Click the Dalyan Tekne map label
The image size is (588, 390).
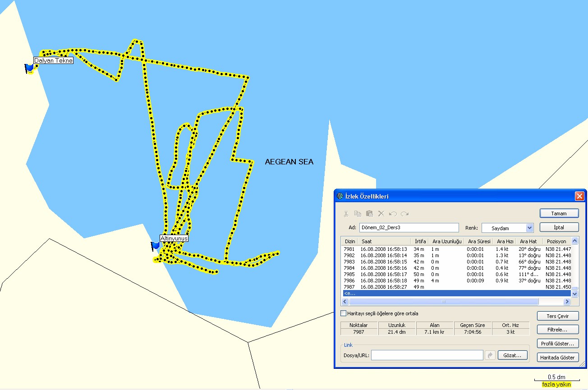point(53,60)
